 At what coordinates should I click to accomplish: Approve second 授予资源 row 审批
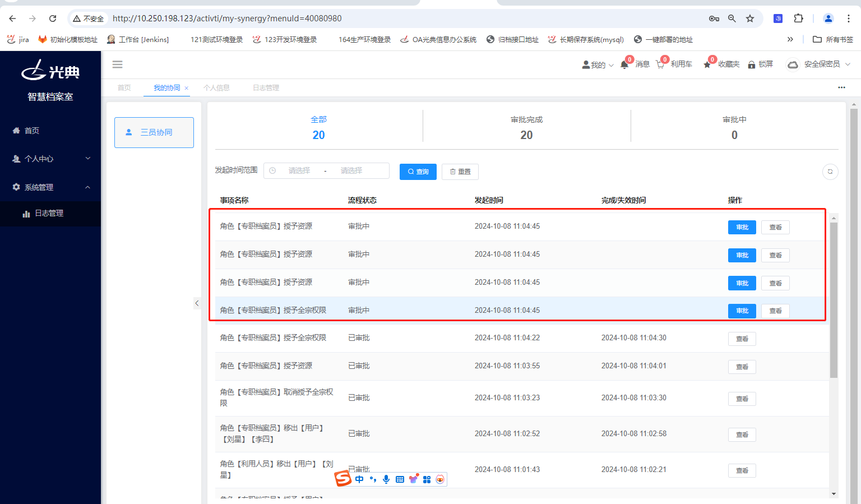click(742, 255)
